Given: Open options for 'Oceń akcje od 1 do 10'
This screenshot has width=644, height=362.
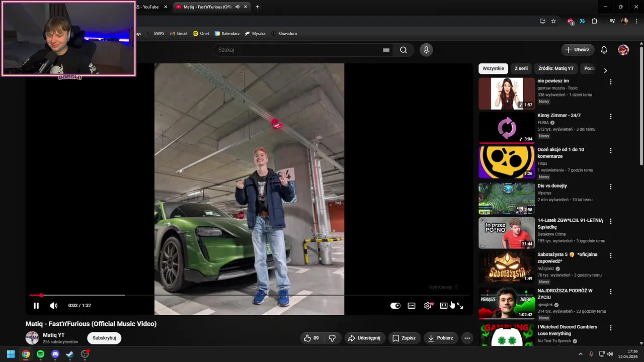Looking at the screenshot, I should pos(611,150).
